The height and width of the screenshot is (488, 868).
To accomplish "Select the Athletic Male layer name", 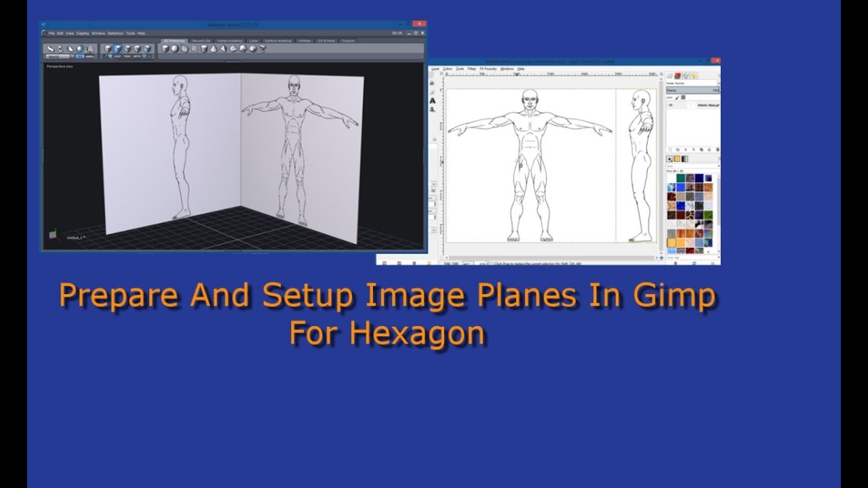I will [x=709, y=105].
